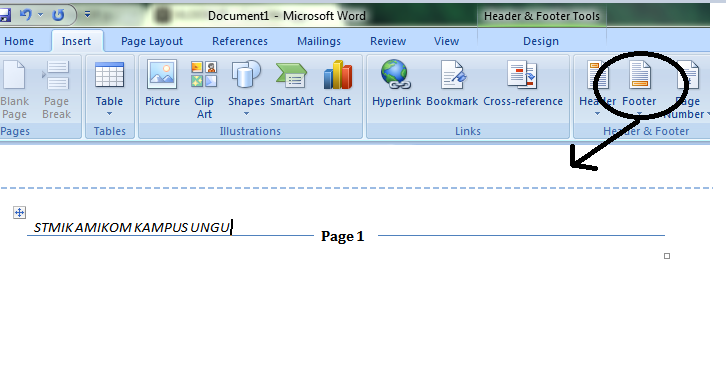Click the footer text STMIK AMIKOM KAMPUS UNGU
726x371 pixels.
132,227
